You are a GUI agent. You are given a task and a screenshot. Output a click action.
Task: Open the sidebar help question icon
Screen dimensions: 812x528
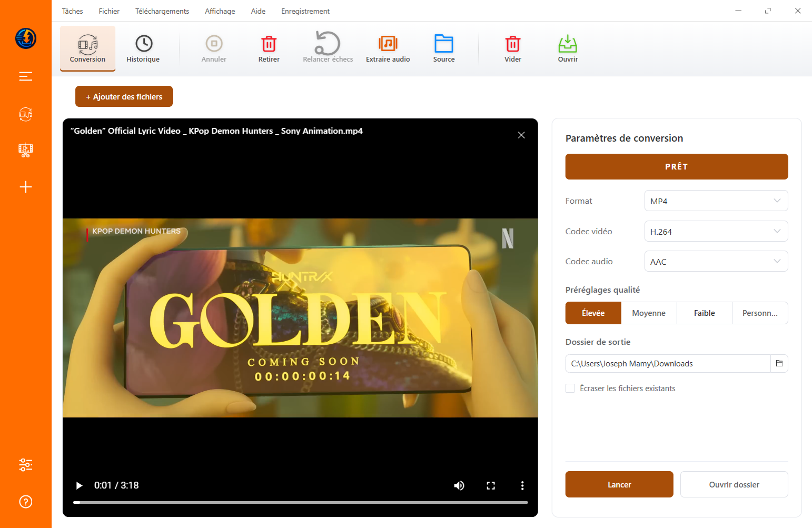(26, 502)
